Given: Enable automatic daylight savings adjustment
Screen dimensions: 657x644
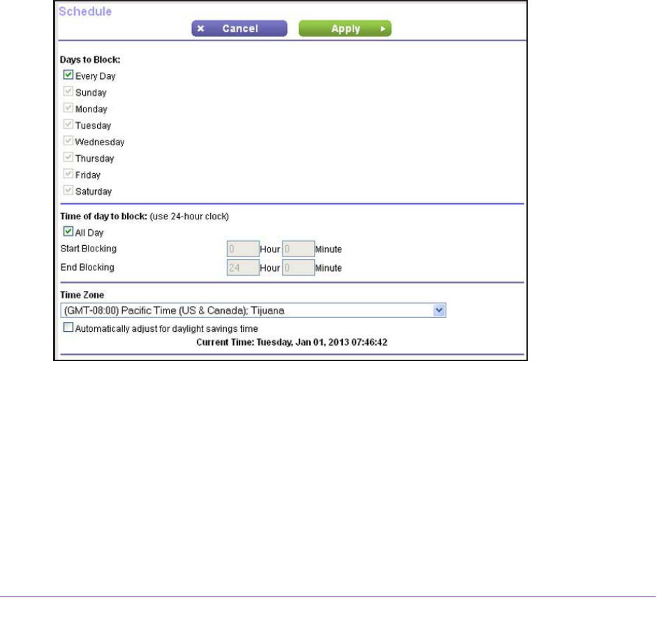Looking at the screenshot, I should (x=68, y=328).
